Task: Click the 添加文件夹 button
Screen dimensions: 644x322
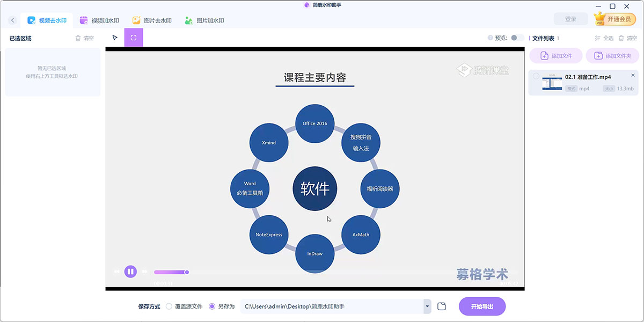Action: (612, 56)
